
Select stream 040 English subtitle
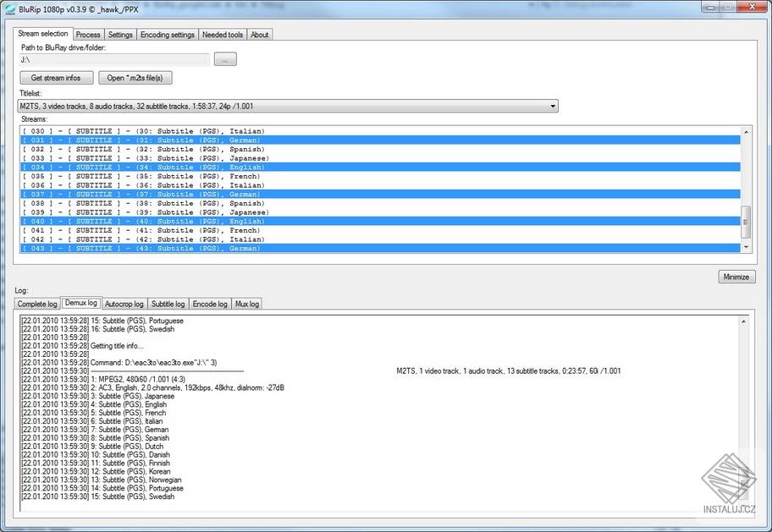point(379,222)
